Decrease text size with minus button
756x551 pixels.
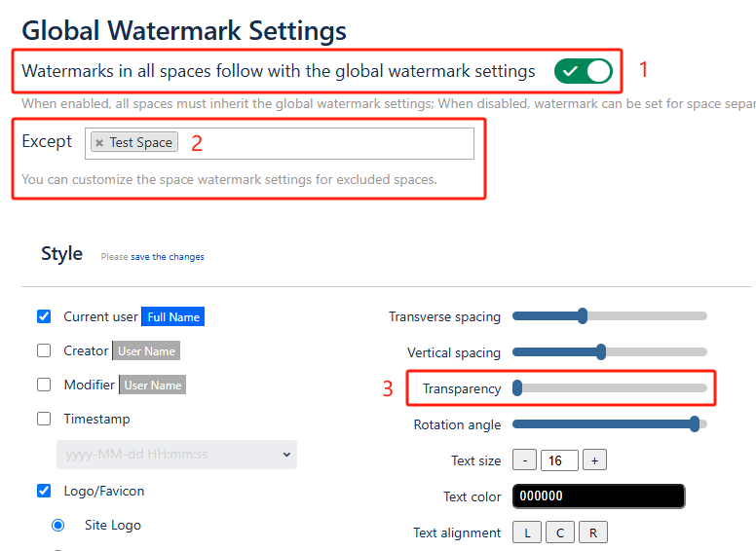(524, 460)
